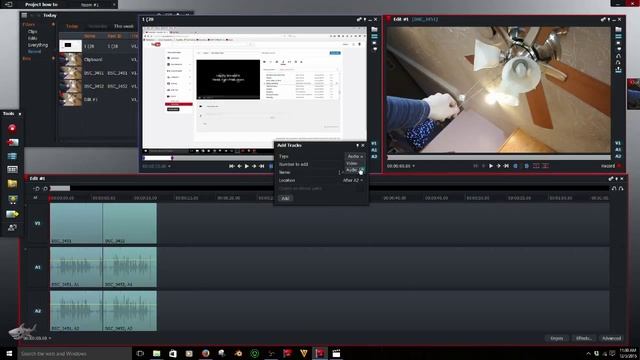Viewport: 640px width, 360px height.
Task: Click the Effects button below timeline
Action: [x=584, y=338]
